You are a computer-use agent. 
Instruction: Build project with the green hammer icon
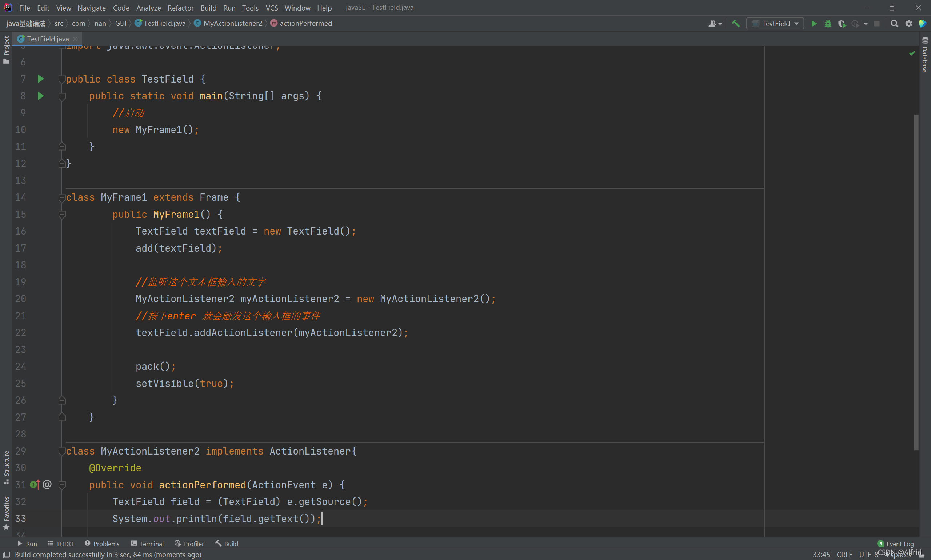[735, 23]
